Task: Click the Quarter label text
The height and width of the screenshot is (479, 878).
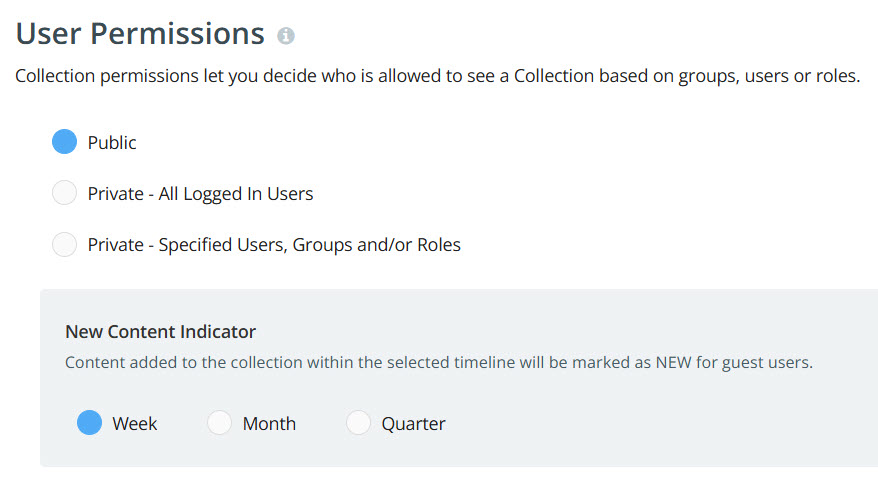Action: point(413,424)
